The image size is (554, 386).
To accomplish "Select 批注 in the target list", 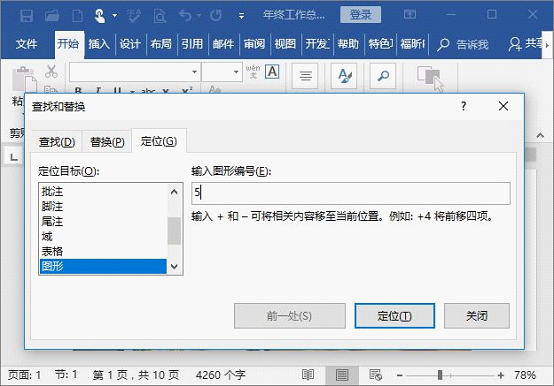I will coord(103,191).
